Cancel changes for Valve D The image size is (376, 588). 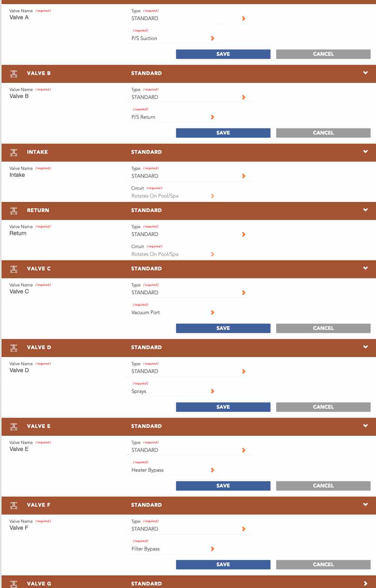coord(323,407)
